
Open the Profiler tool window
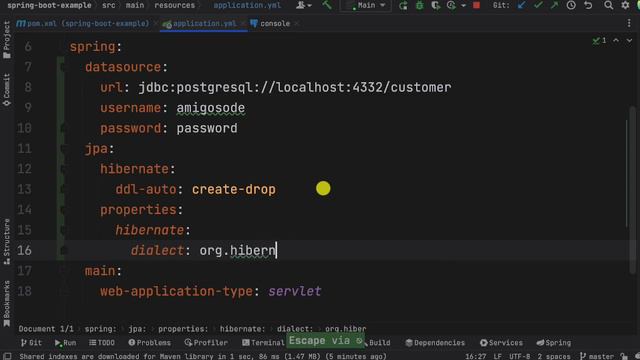pyautogui.click(x=206, y=343)
